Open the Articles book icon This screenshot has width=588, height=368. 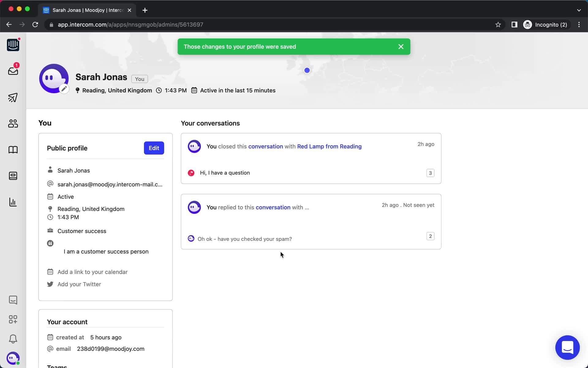13,150
